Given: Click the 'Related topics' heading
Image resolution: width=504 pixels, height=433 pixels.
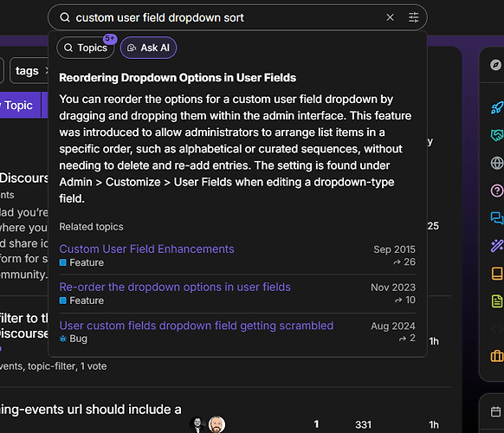Looking at the screenshot, I should tap(91, 227).
